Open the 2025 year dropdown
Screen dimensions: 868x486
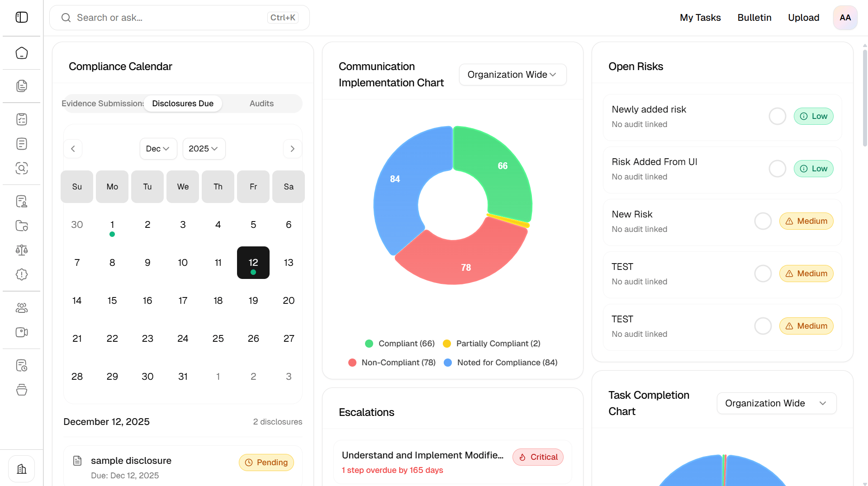(x=204, y=149)
